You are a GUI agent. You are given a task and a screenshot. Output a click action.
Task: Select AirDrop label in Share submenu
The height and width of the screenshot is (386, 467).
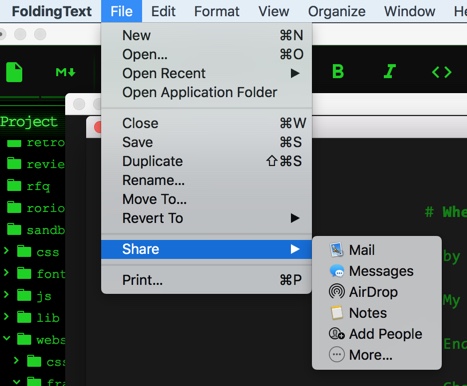[x=373, y=292]
